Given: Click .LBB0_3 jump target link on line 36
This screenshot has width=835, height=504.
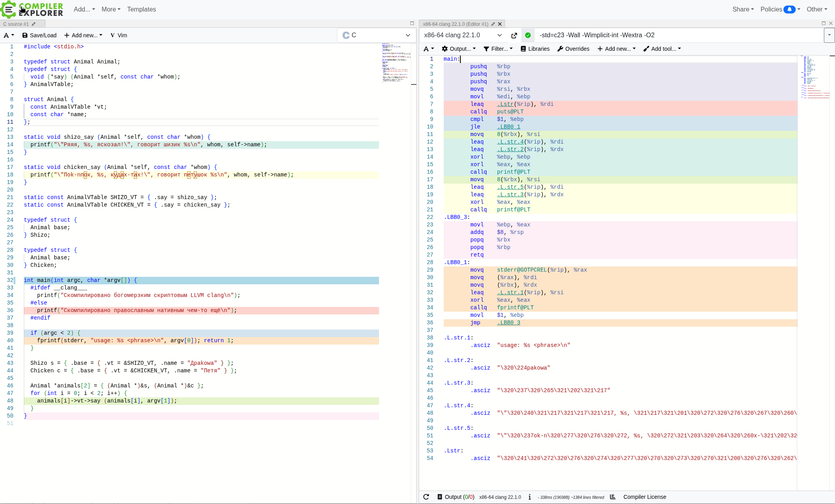Looking at the screenshot, I should 508,323.
